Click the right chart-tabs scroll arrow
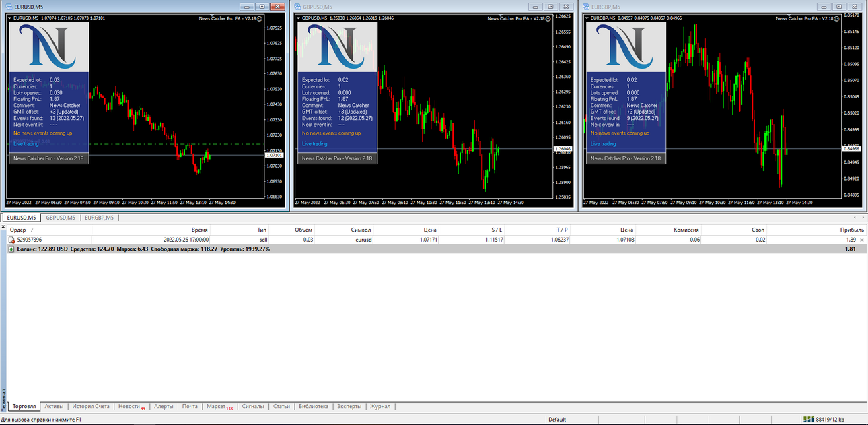Viewport: 868px width, 425px height. [x=863, y=218]
